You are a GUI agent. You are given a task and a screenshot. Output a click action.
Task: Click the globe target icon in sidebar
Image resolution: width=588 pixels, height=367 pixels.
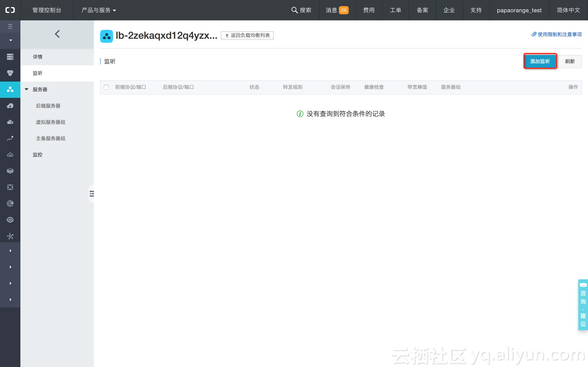click(10, 203)
